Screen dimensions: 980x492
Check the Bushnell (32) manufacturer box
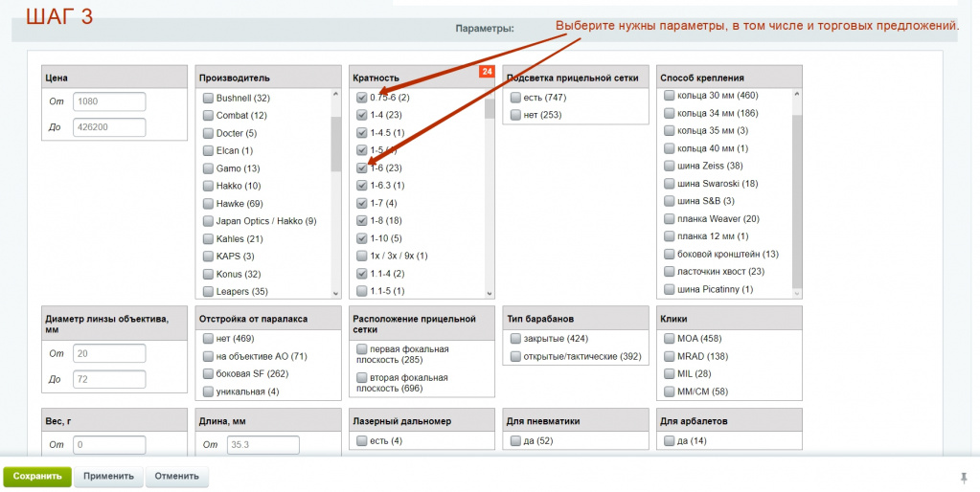[x=208, y=98]
